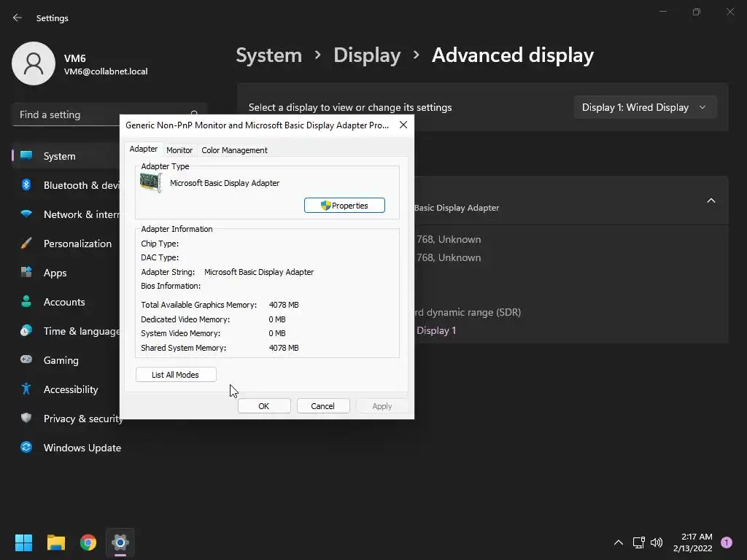This screenshot has height=560, width=747.
Task: Click the VM6 user avatar icon
Action: [x=34, y=63]
